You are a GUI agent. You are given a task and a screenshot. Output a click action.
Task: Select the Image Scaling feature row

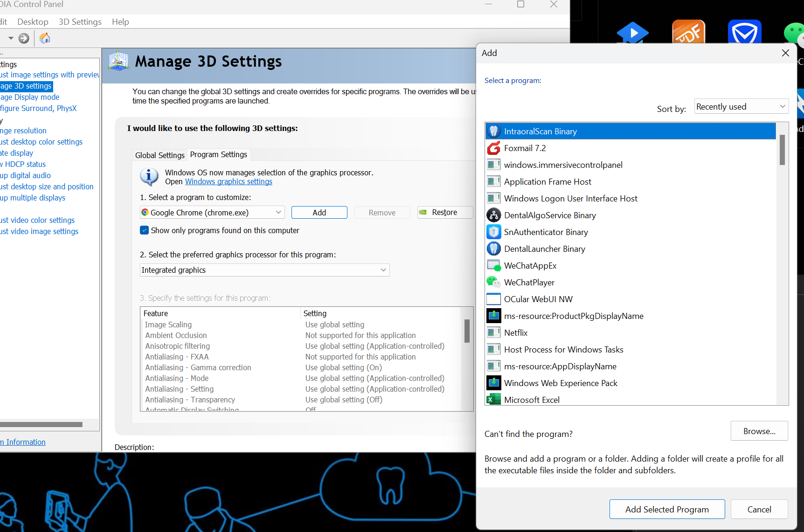coord(301,325)
